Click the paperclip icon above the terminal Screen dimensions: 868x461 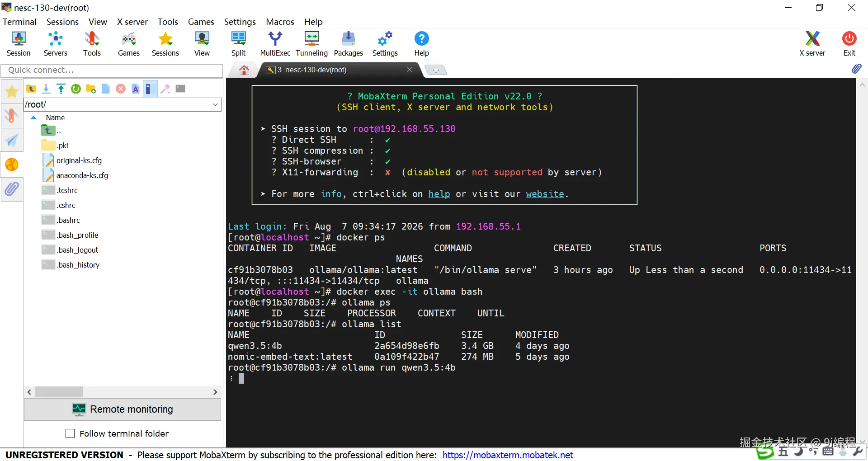[x=857, y=69]
